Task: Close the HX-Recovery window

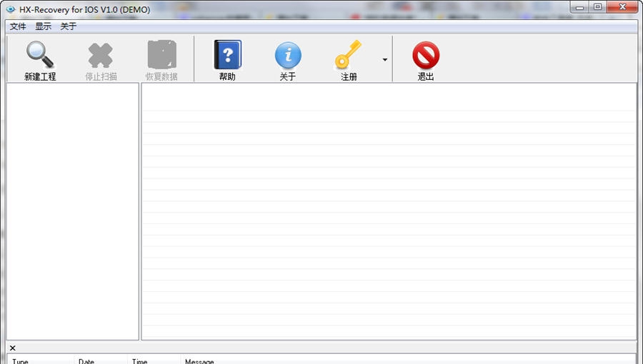Action: pos(622,7)
